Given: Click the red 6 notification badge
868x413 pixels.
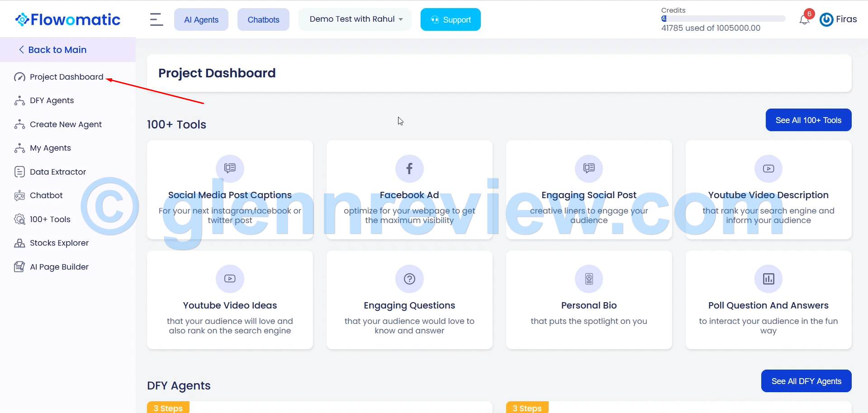Looking at the screenshot, I should 809,14.
